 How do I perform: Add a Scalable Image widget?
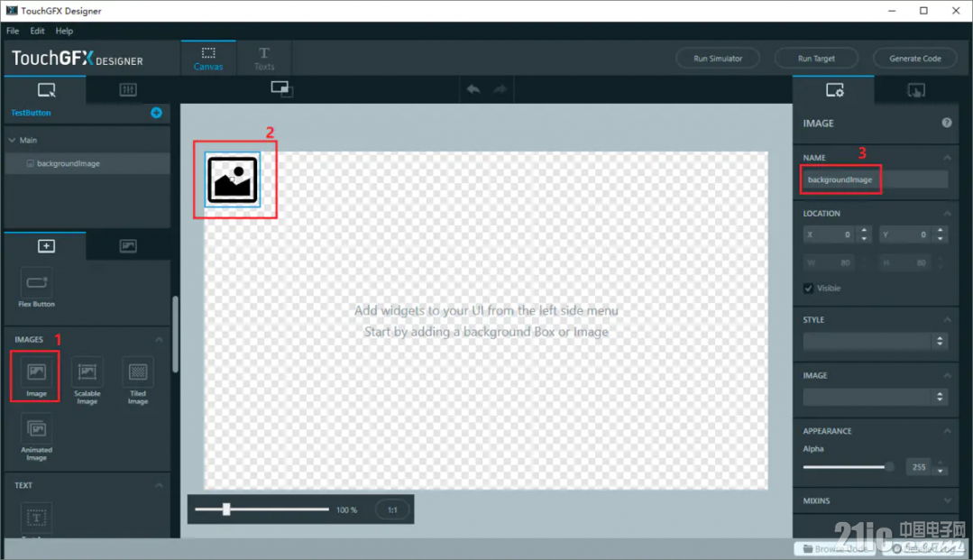pyautogui.click(x=87, y=380)
